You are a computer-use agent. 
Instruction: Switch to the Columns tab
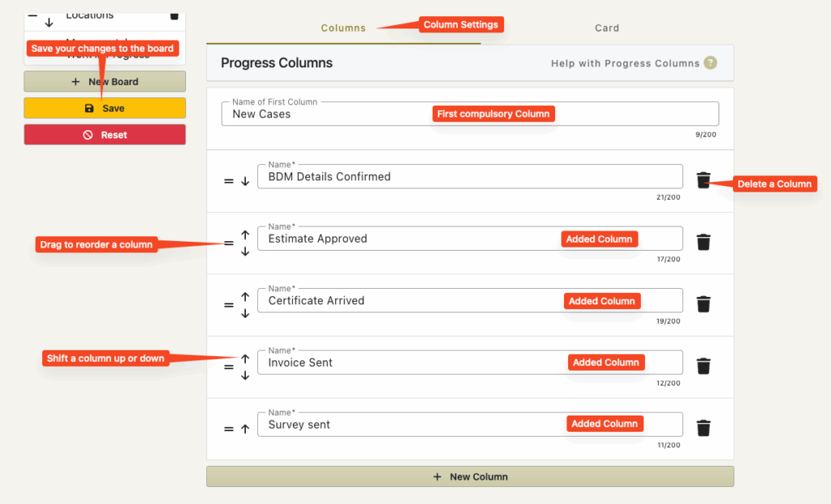coord(343,28)
